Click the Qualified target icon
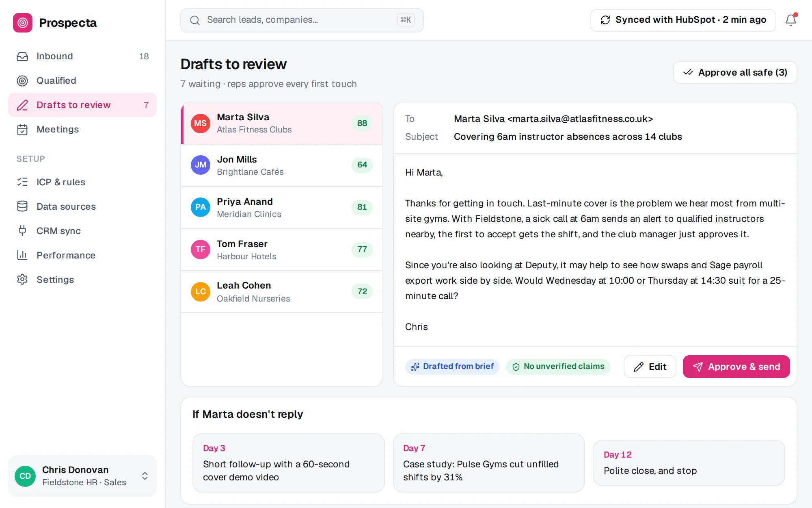This screenshot has height=508, width=812. pos(22,81)
